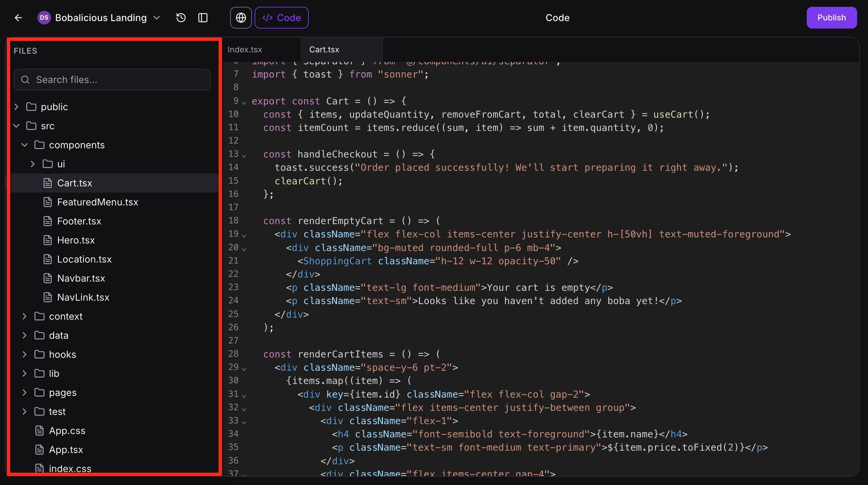This screenshot has height=485, width=868.
Task: Open the Hero.tsx file icon
Action: pos(48,240)
